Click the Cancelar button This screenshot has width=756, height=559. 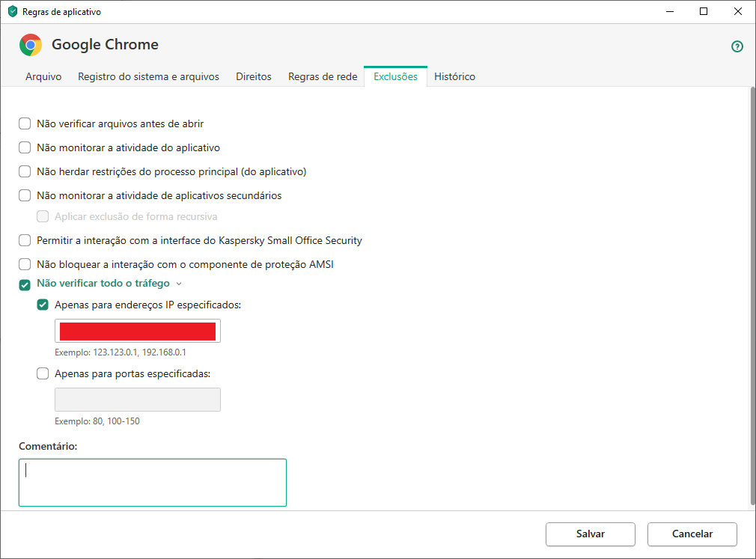click(x=692, y=534)
